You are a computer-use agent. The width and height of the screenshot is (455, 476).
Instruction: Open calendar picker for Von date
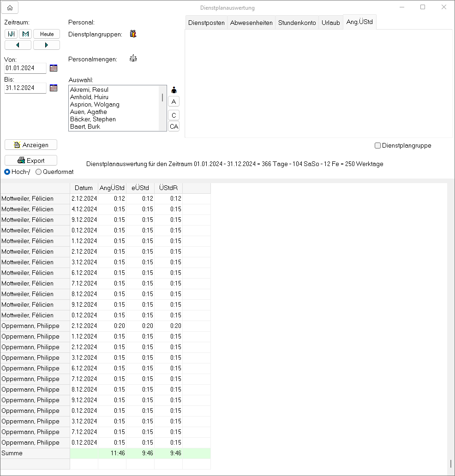[54, 68]
